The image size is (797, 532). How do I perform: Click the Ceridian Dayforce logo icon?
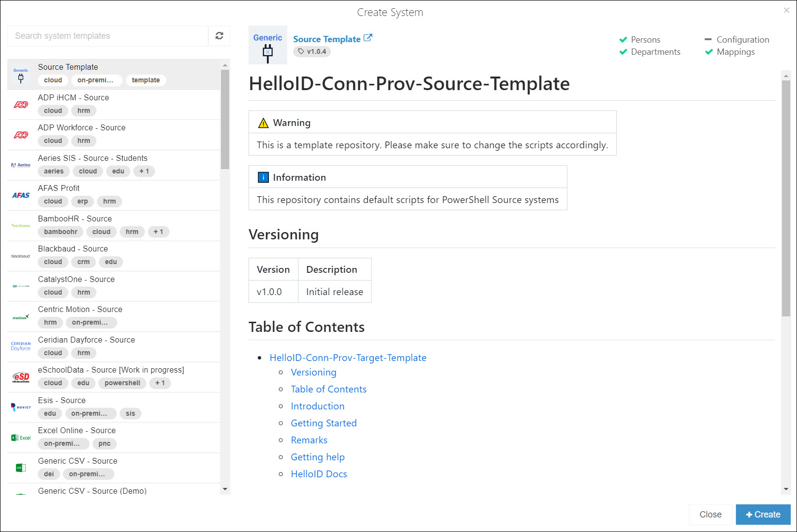(21, 346)
